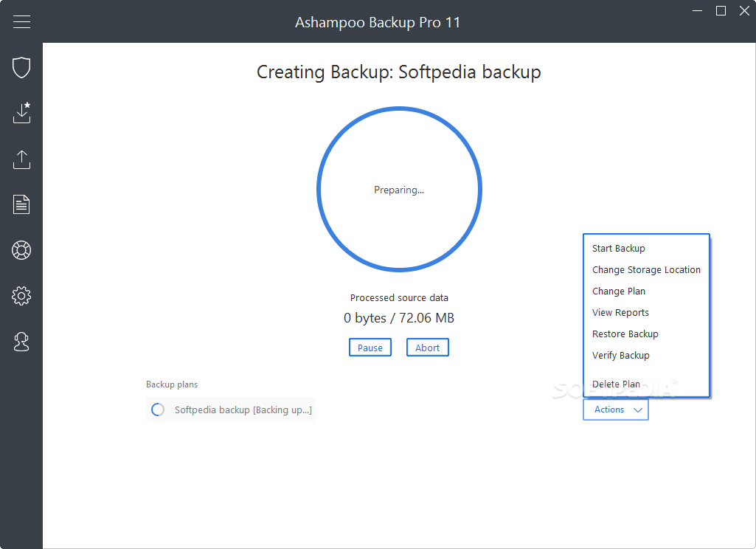The image size is (756, 549).
Task: Abort the running backup
Action: pos(427,348)
